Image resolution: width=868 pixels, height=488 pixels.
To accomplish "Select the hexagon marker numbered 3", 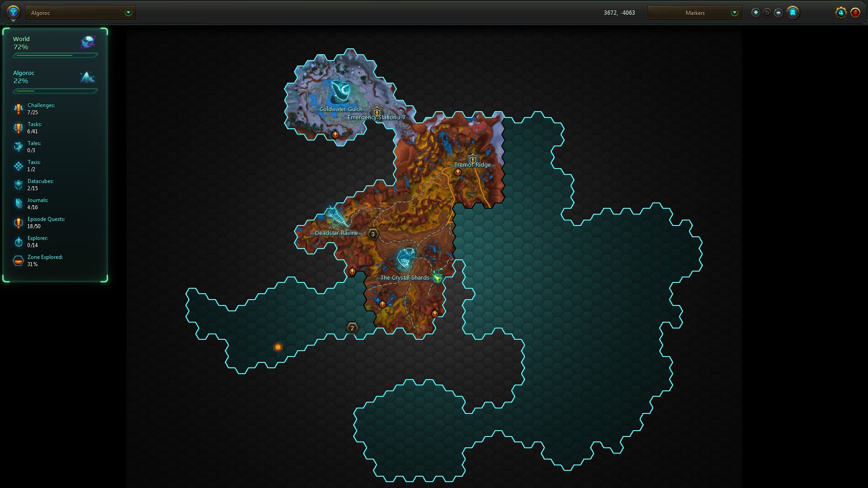I will pyautogui.click(x=373, y=234).
